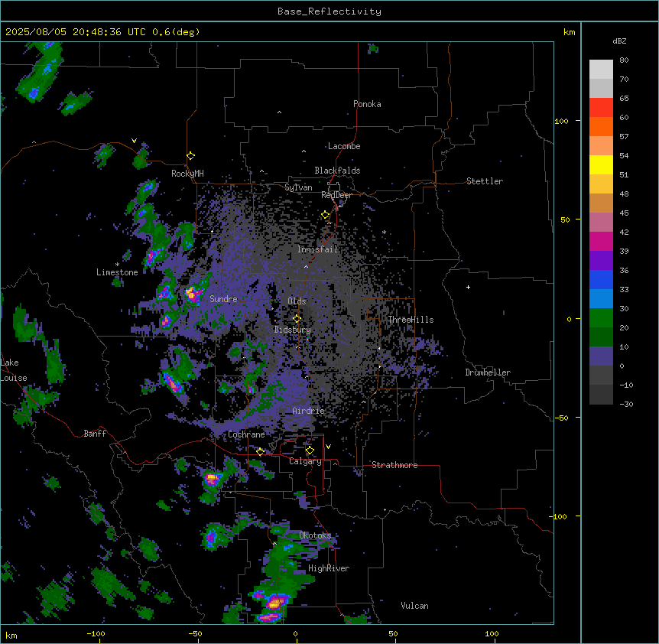Click the Airdrie label

[309, 411]
